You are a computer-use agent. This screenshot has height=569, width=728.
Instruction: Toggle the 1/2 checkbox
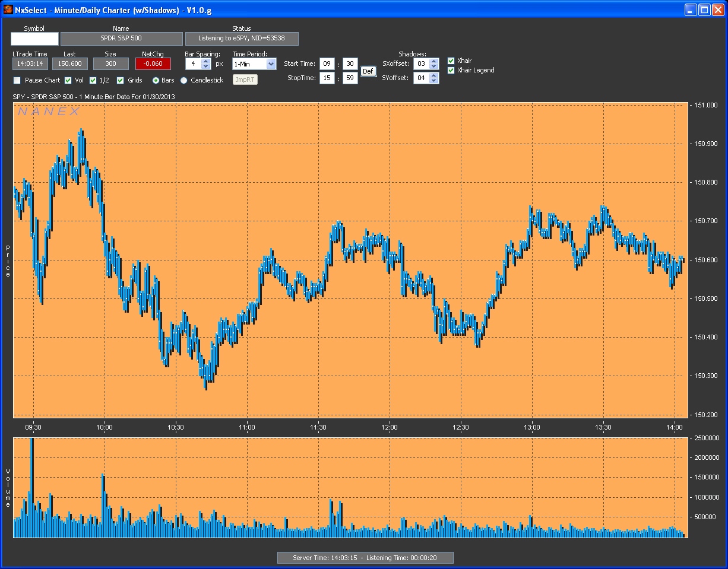click(x=93, y=80)
